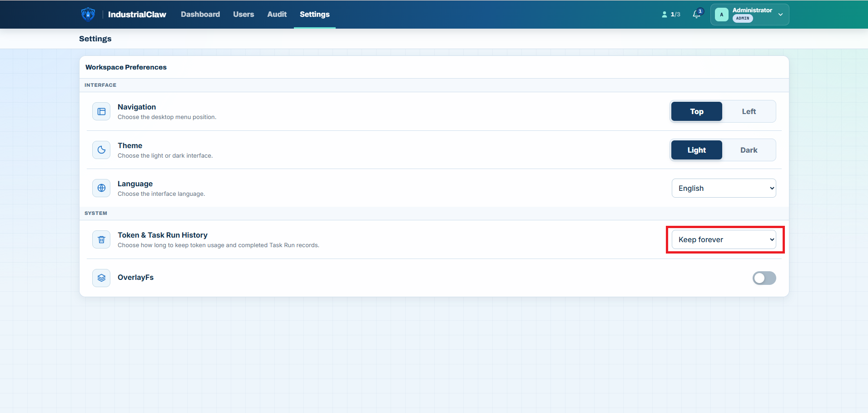Open the Keep forever retention dropdown
Viewport: 868px width, 413px height.
coord(724,239)
